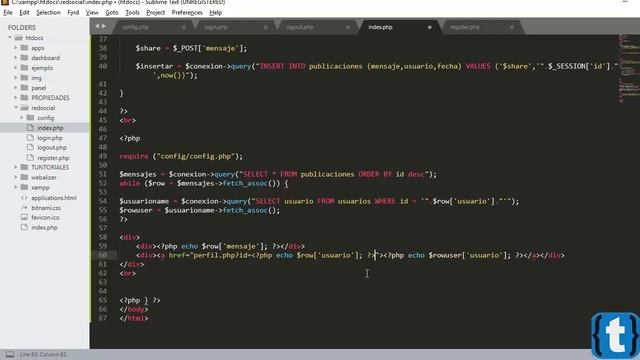Image resolution: width=640 pixels, height=360 pixels.
Task: Open register.php in the sidebar
Action: (53, 158)
